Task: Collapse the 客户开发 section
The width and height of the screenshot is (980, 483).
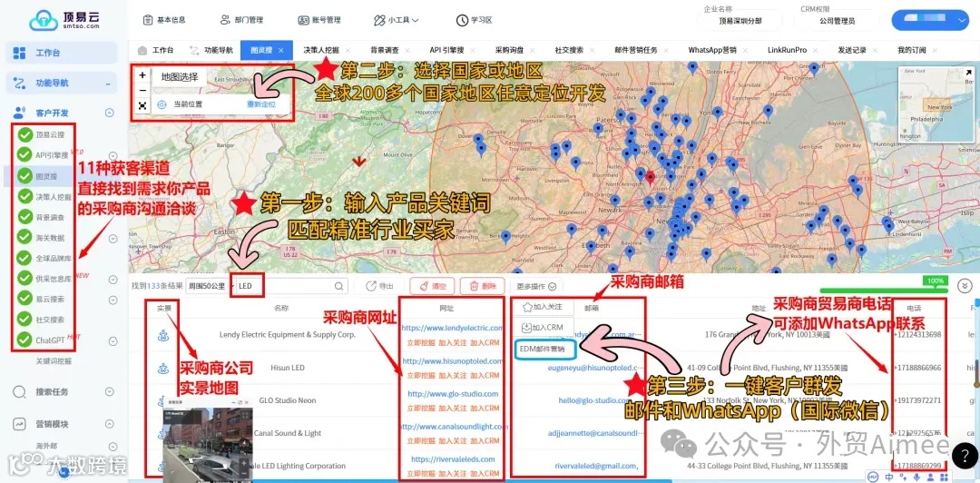Action: click(x=110, y=113)
